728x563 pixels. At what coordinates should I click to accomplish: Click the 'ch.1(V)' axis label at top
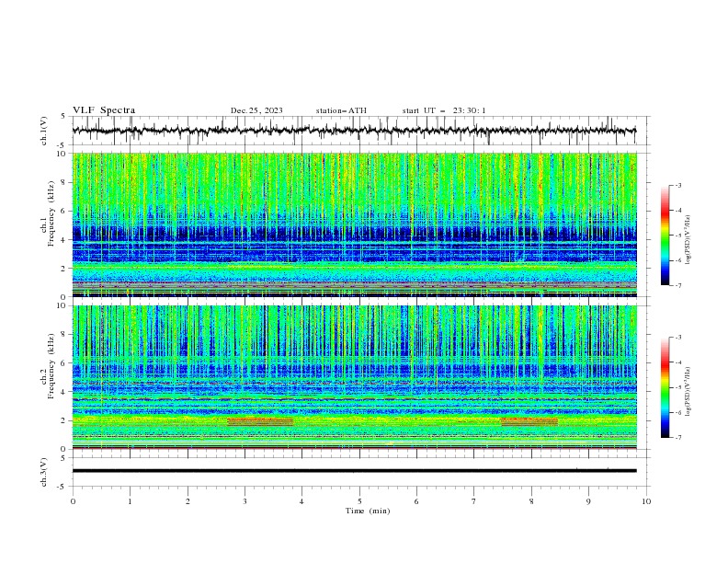tap(44, 131)
